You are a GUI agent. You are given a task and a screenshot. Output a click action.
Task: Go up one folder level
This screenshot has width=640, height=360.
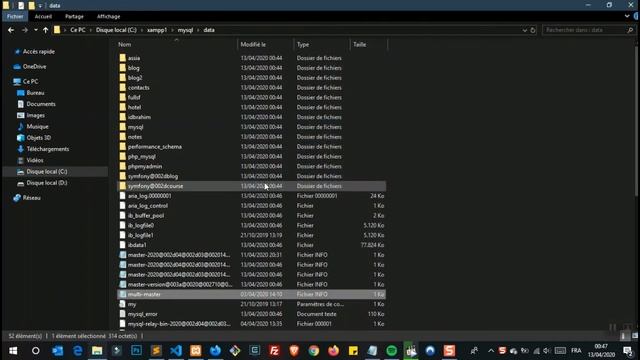coord(45,30)
